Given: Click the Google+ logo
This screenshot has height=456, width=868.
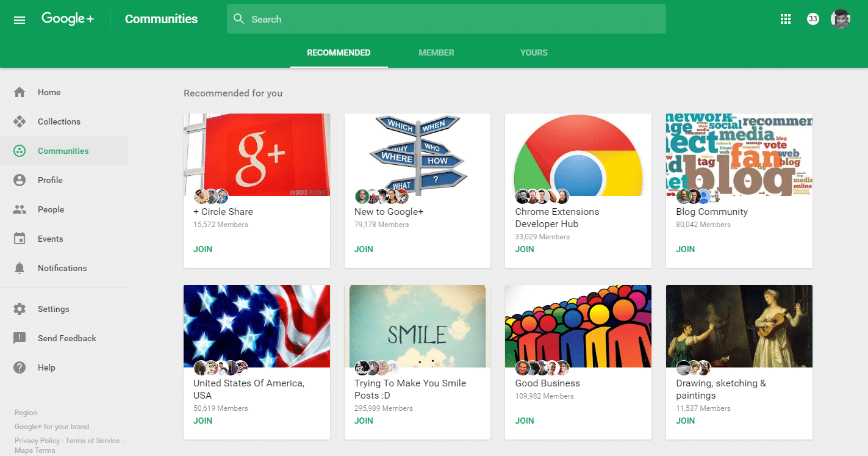Looking at the screenshot, I should point(68,19).
